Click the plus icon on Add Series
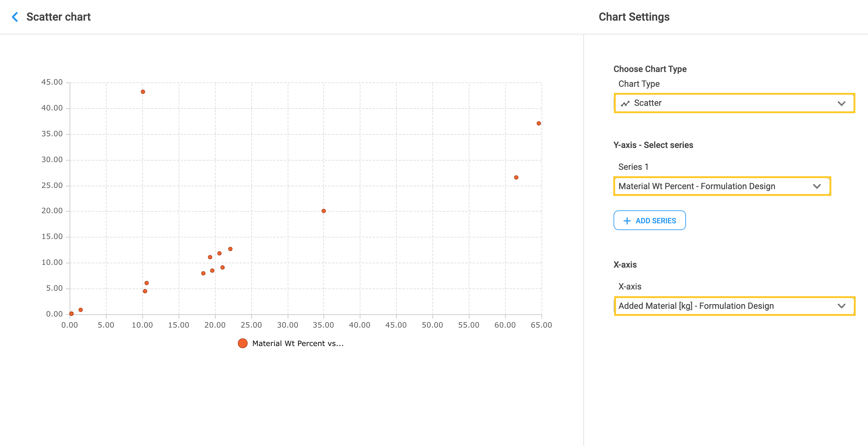Screen dimensions: 868x446 627,221
